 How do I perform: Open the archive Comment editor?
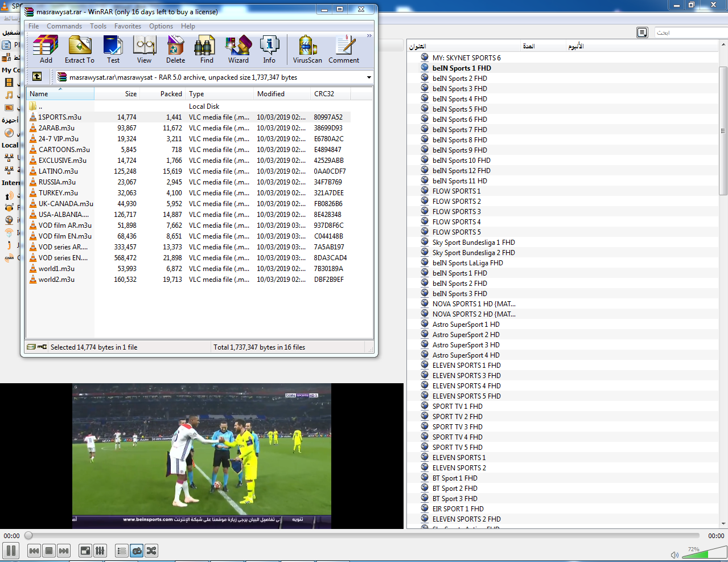[344, 50]
